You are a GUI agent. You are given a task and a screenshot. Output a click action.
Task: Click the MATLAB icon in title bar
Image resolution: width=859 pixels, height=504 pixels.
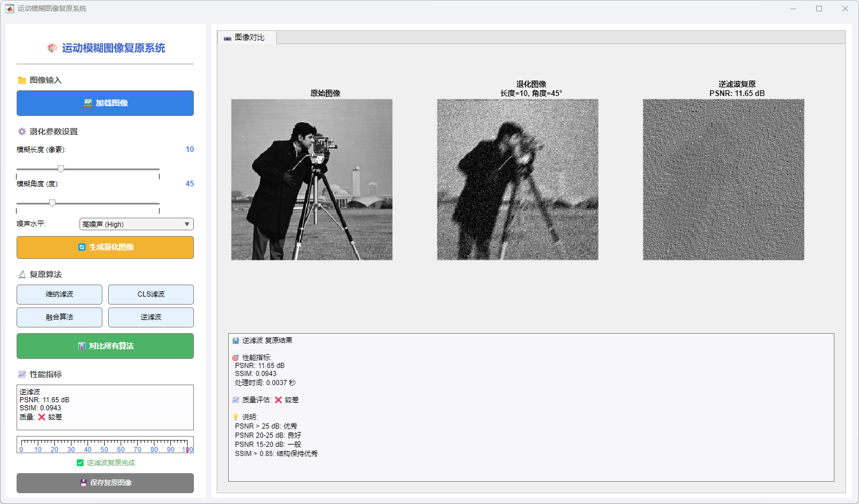pyautogui.click(x=10, y=9)
